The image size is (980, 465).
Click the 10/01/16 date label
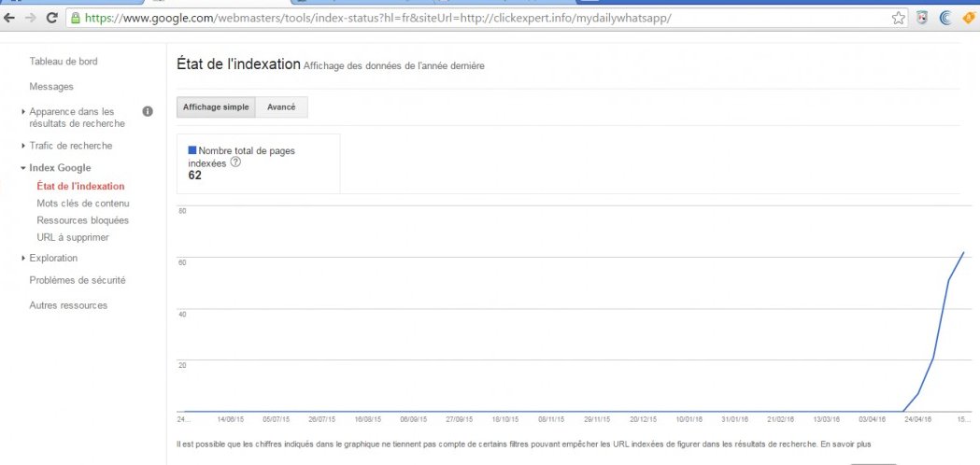[x=689, y=420]
